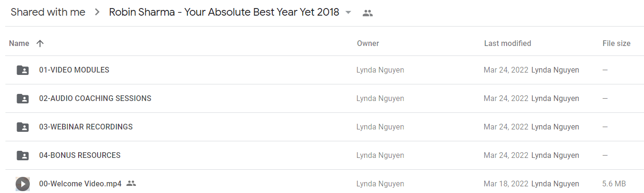Click the File size column header
644x193 pixels.
pos(617,43)
